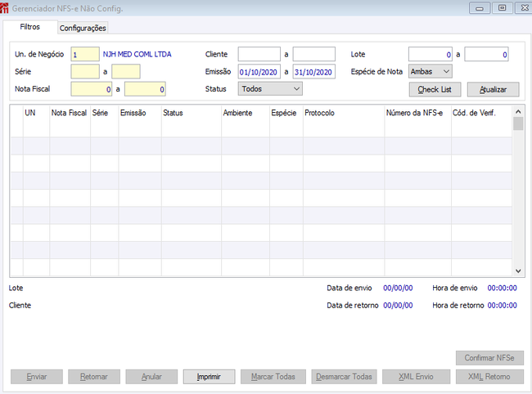The image size is (532, 394).
Task: Click the second Cliente input field
Action: pos(314,54)
